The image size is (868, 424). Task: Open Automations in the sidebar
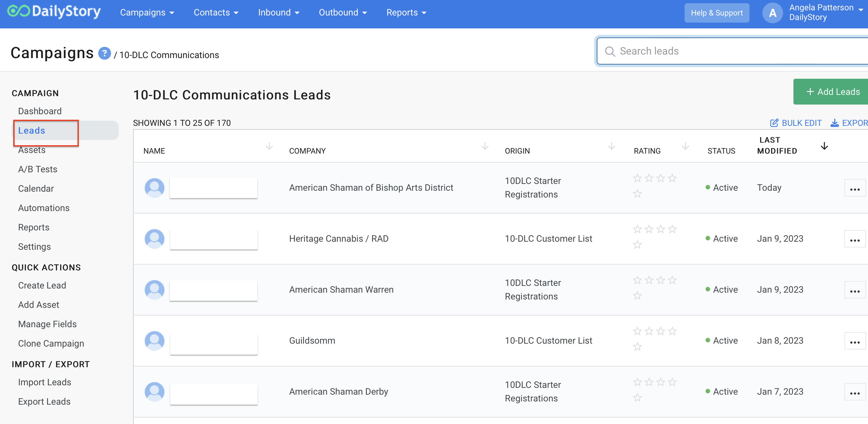coord(44,208)
